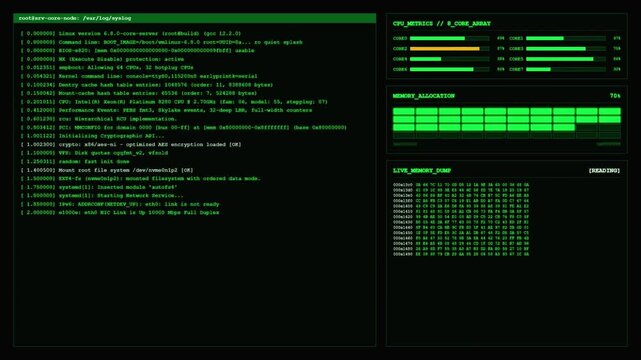Click the 'Starting Network Service' log line

pyautogui.click(x=102, y=196)
